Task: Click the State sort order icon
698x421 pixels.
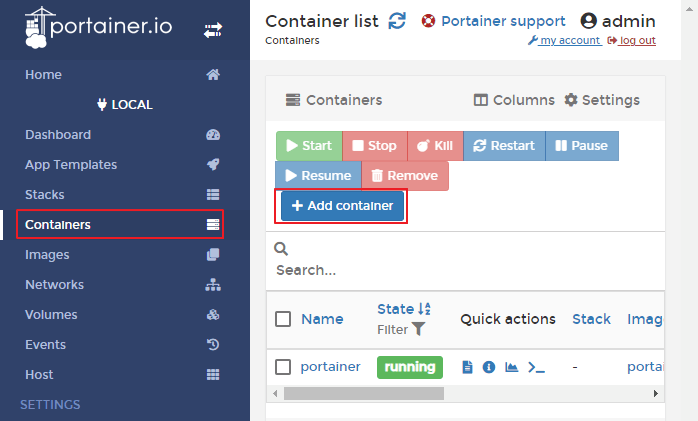Action: pos(424,309)
